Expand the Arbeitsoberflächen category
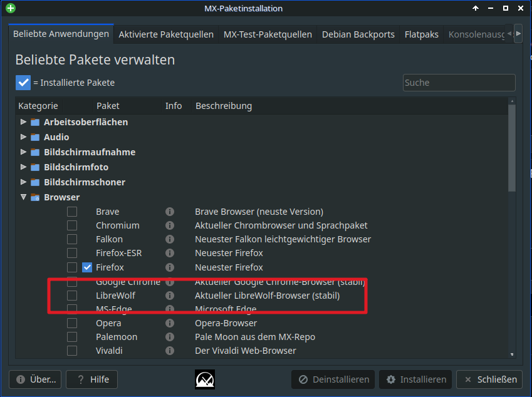Viewport: 532px width, 397px height. (x=23, y=121)
